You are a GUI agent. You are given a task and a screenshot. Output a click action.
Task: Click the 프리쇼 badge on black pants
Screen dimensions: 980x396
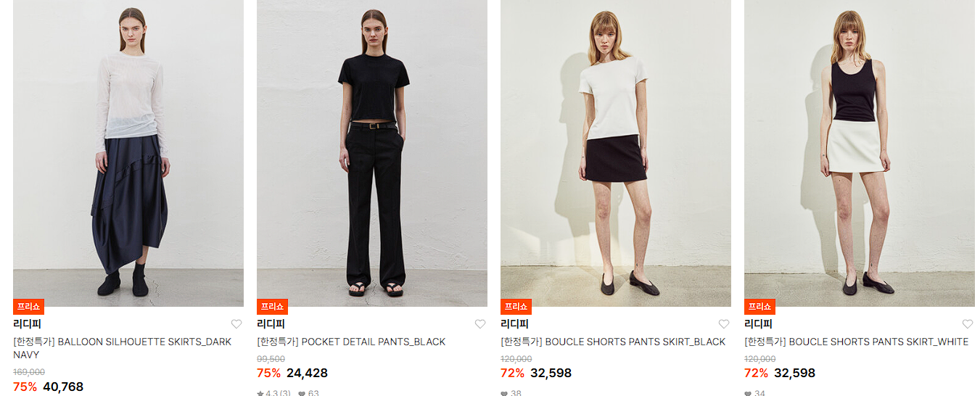pyautogui.click(x=272, y=307)
